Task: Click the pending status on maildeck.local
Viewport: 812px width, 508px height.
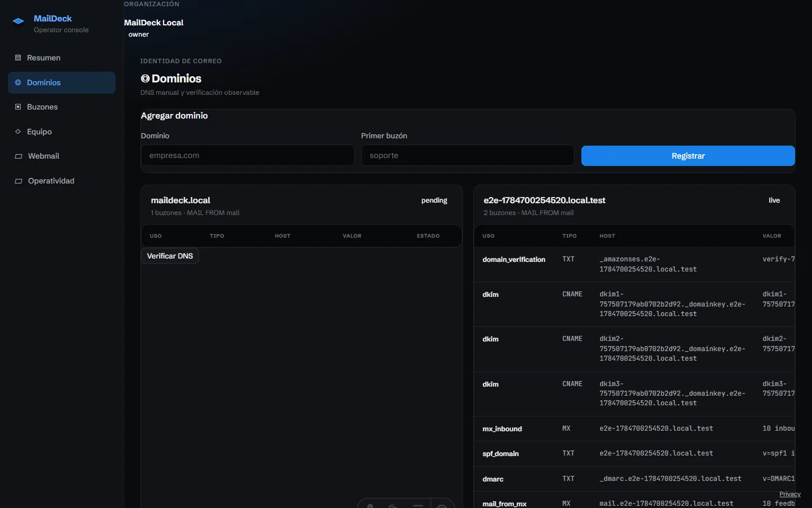Action: (x=434, y=200)
